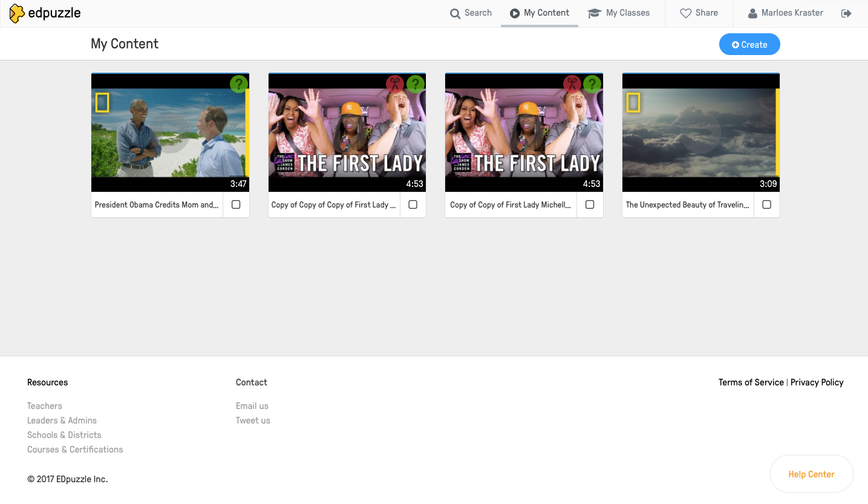Click the 3:09 duration label
The width and height of the screenshot is (868, 504).
click(x=769, y=184)
